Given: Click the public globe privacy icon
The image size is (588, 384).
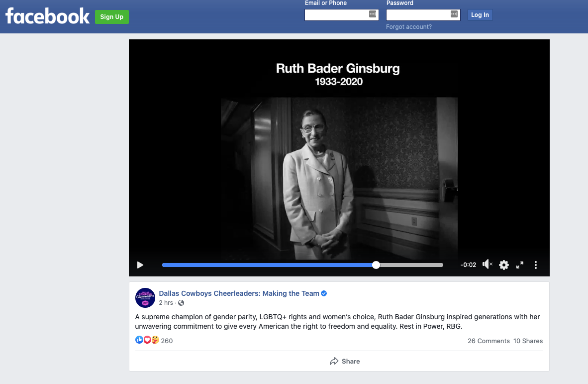Looking at the screenshot, I should 181,303.
